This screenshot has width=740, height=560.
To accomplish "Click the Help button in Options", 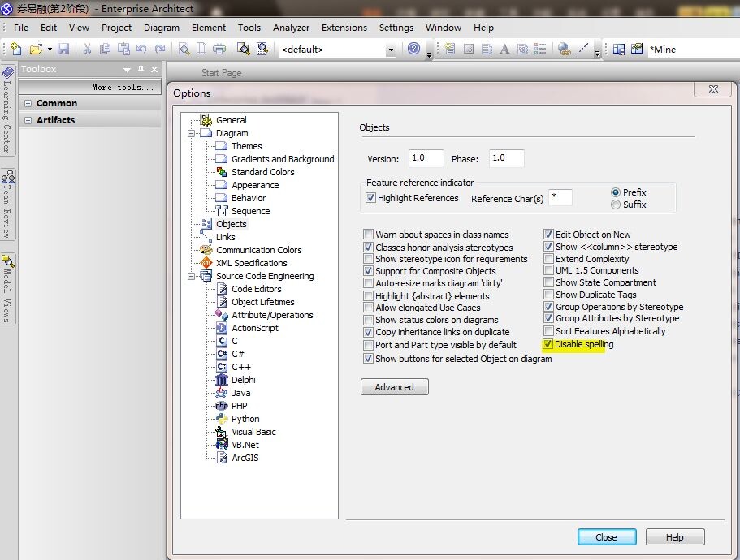I will pyautogui.click(x=675, y=537).
